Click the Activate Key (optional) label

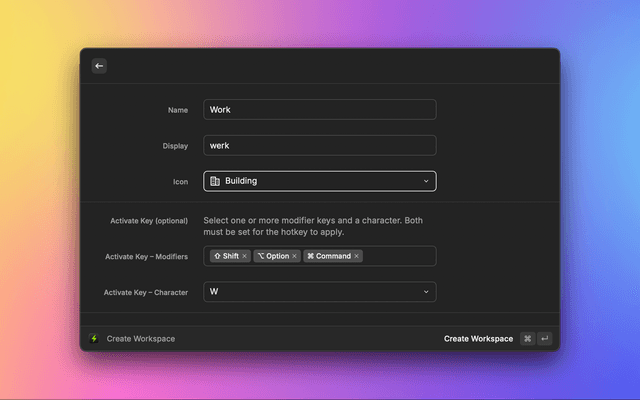click(x=149, y=221)
